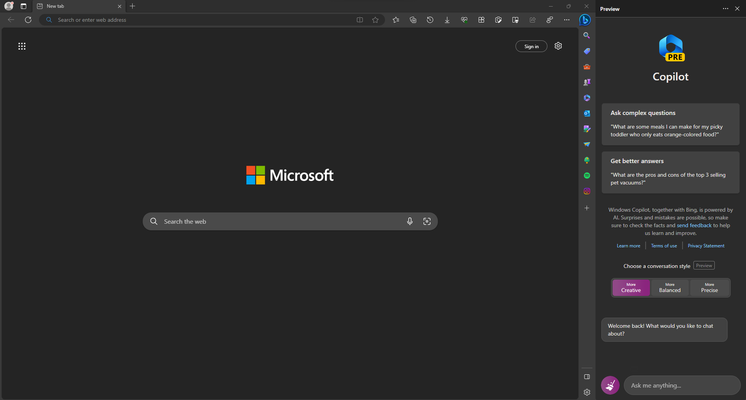Open the Microsoft 365 sidebar icon
This screenshot has width=746, height=400.
tap(587, 98)
